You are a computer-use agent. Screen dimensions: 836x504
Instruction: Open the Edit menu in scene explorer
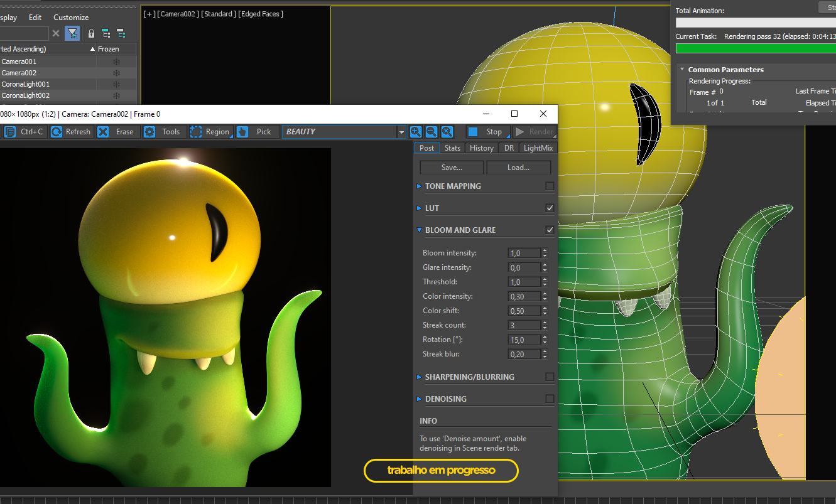point(35,18)
